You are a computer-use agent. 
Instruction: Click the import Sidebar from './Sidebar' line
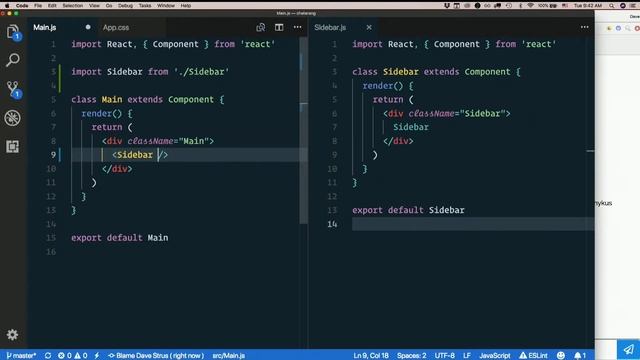150,72
